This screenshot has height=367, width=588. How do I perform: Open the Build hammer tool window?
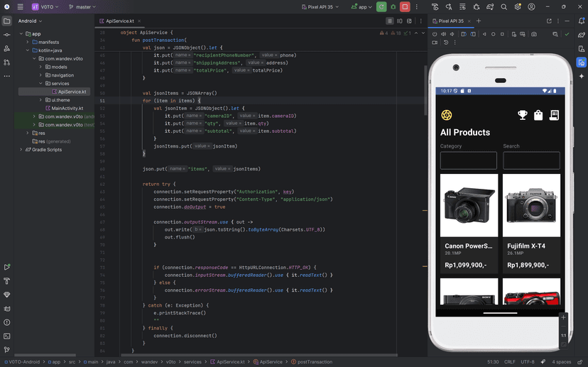7,281
